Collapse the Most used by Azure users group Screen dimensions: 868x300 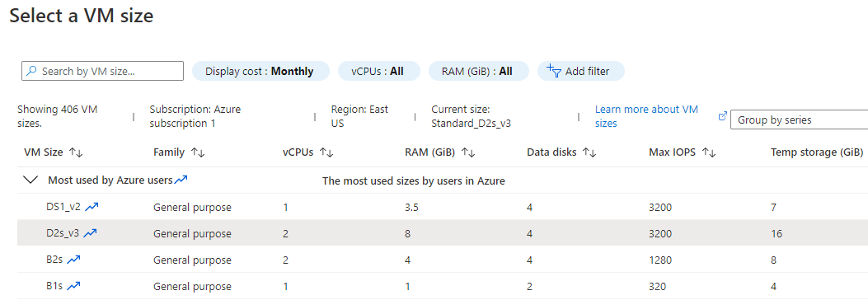pos(31,180)
